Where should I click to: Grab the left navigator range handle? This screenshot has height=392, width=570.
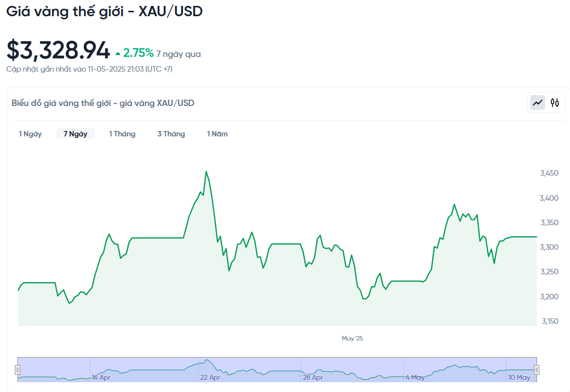[x=18, y=370]
